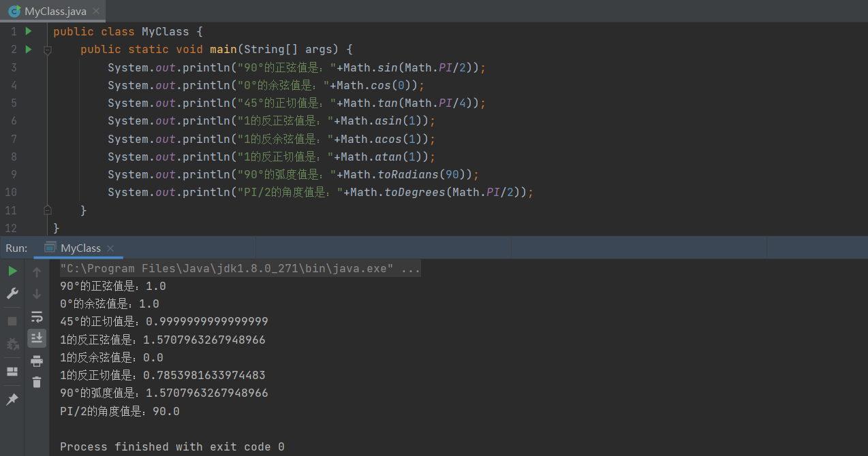868x456 pixels.
Task: Click the gray Stop square icon
Action: (x=12, y=321)
